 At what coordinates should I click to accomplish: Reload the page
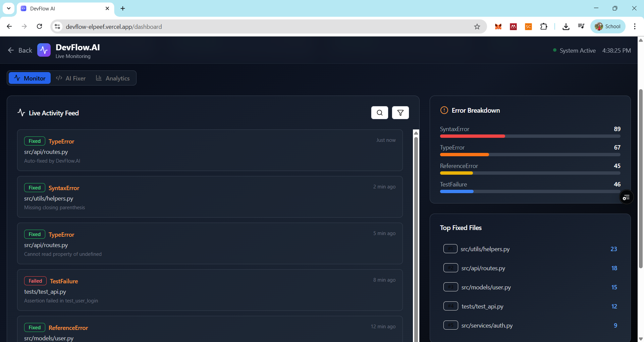click(40, 26)
